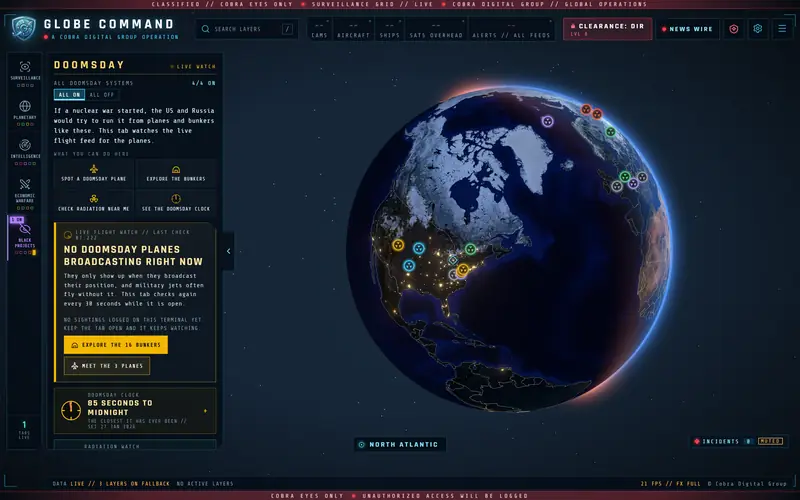Screen dimensions: 800x500
Task: Expand the Doomsday Clock card arrow
Action: tap(206, 411)
